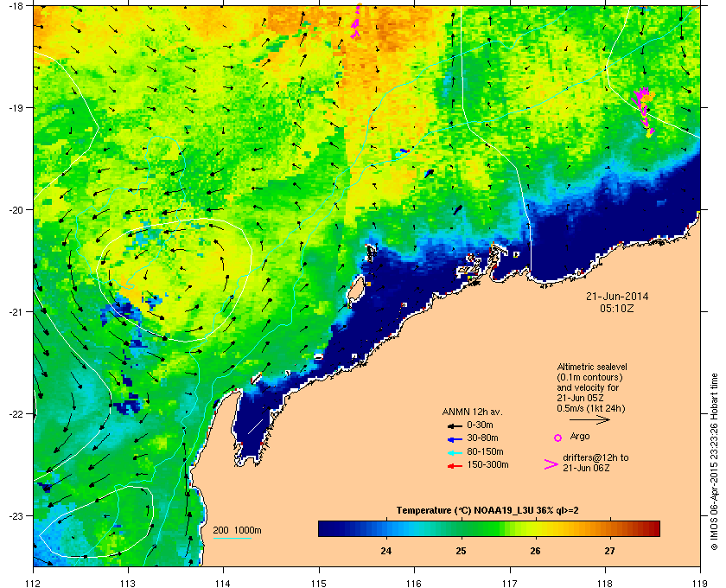Click the red 150-300m legend arrow
Viewport: 726px width, 588px height.
click(x=455, y=466)
